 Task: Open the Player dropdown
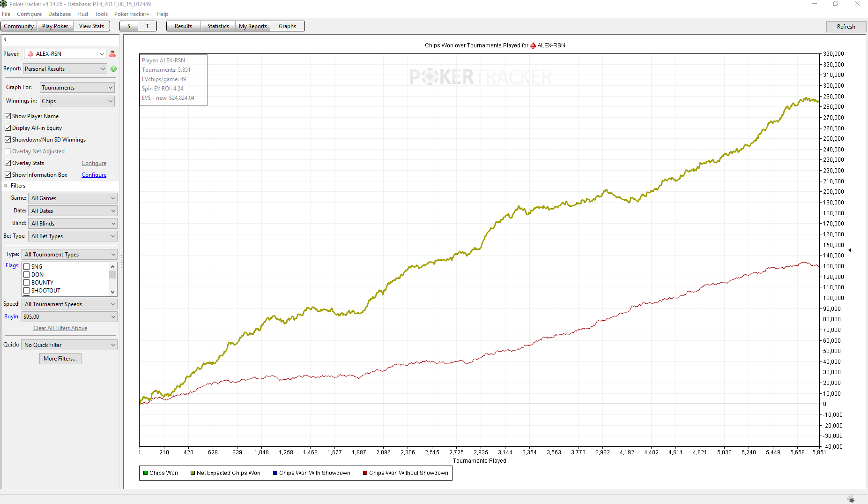coord(65,54)
